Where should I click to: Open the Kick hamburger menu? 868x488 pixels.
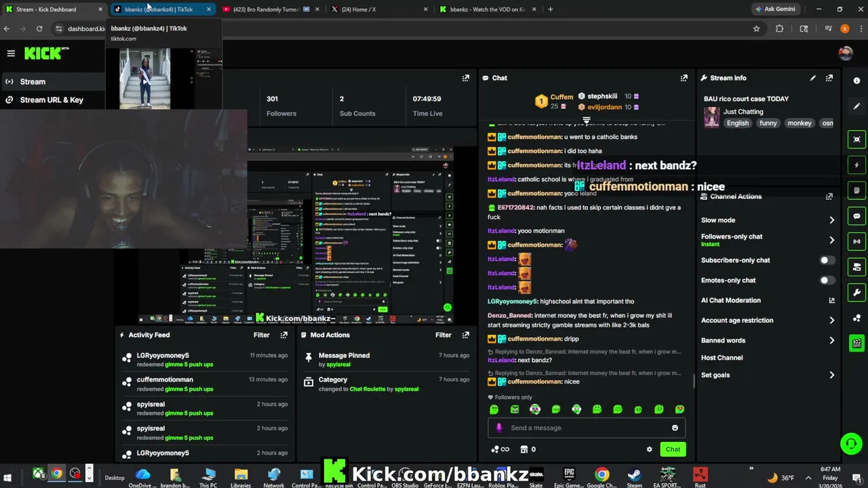(11, 53)
